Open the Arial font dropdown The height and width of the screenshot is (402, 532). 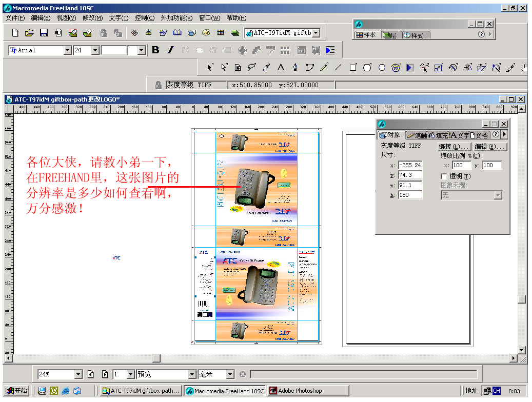click(x=68, y=51)
